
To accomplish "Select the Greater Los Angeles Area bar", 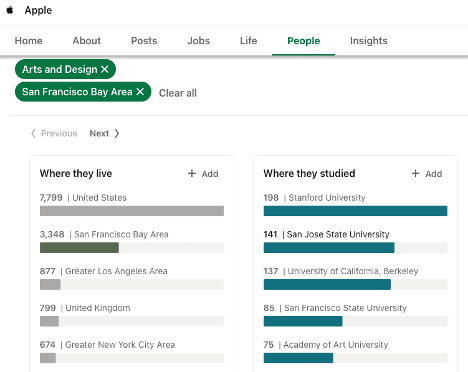I will 132,284.
